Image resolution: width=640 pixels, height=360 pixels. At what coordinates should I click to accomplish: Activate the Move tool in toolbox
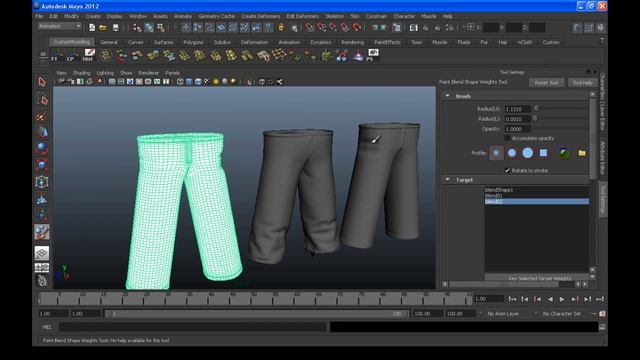click(x=42, y=132)
